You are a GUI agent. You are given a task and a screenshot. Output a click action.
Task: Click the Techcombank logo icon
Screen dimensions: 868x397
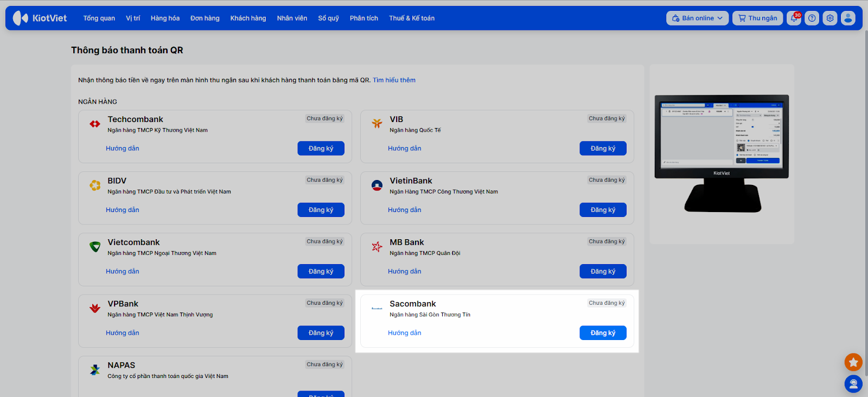[95, 124]
